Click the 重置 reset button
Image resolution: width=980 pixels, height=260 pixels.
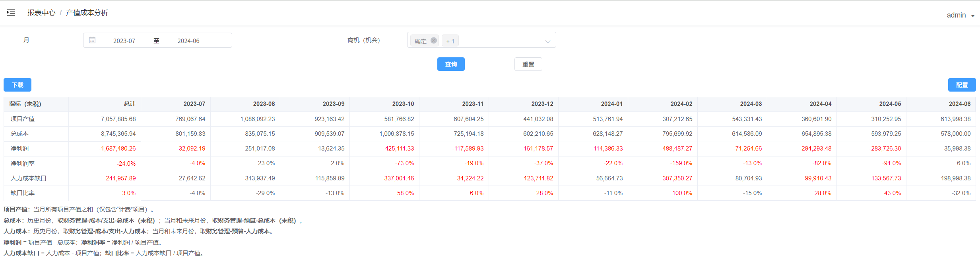(528, 64)
